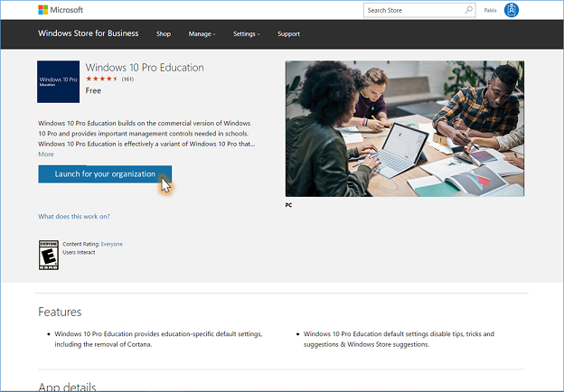
Task: Click More to expand the description
Action: pyautogui.click(x=46, y=154)
